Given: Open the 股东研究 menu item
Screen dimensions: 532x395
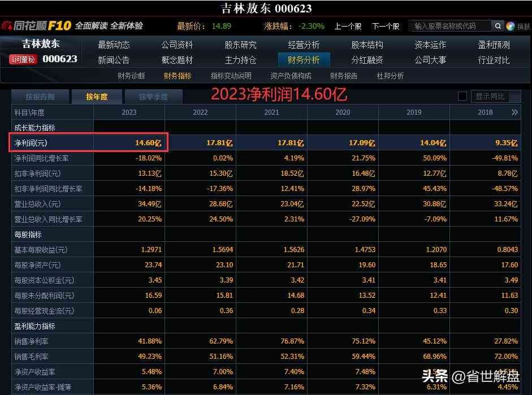Looking at the screenshot, I should coord(240,45).
